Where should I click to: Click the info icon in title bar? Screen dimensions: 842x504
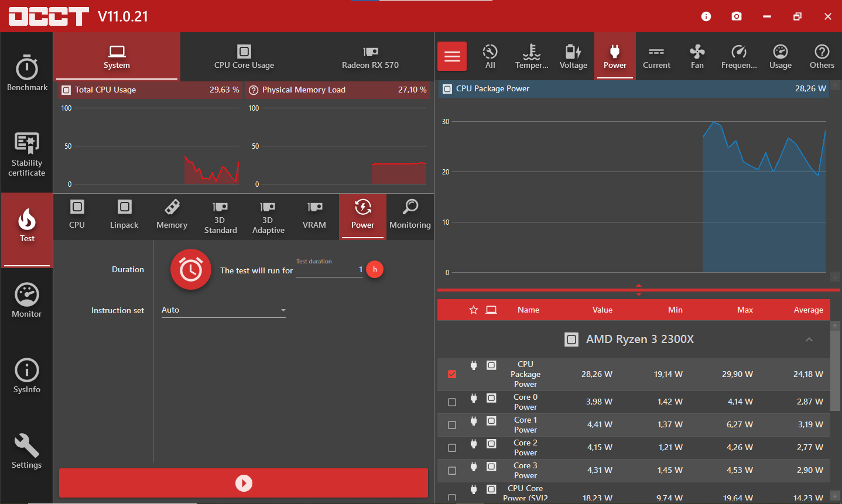pos(706,16)
